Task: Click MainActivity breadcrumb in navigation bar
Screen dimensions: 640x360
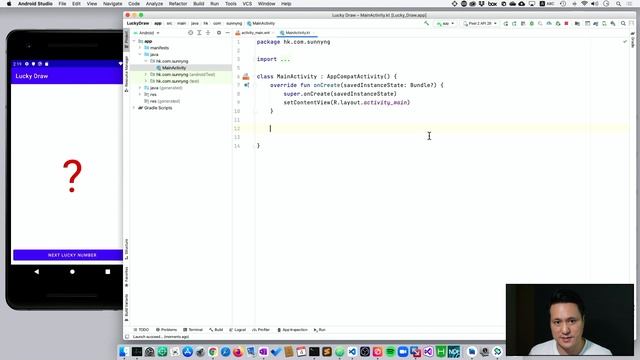Action: 261,24
